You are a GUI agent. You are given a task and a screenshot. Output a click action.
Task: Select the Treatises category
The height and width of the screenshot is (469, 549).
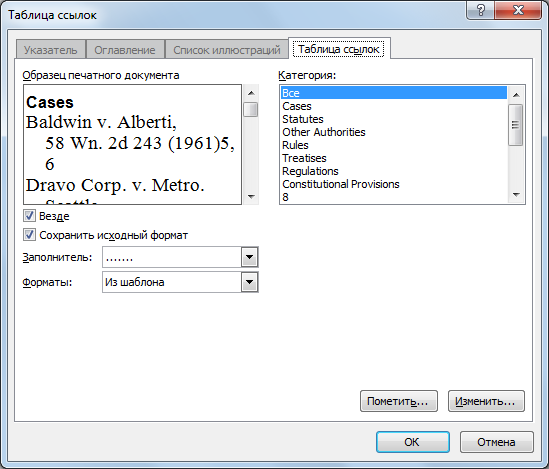(394, 158)
